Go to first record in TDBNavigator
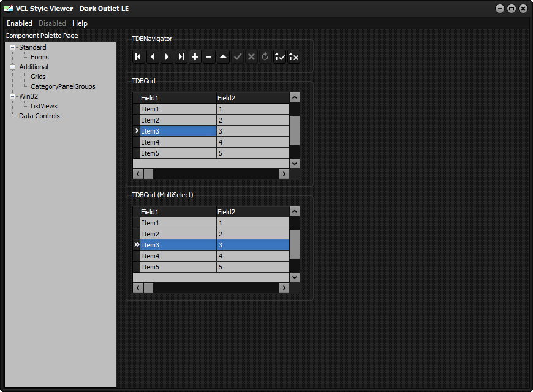This screenshot has width=533, height=392. coord(138,57)
